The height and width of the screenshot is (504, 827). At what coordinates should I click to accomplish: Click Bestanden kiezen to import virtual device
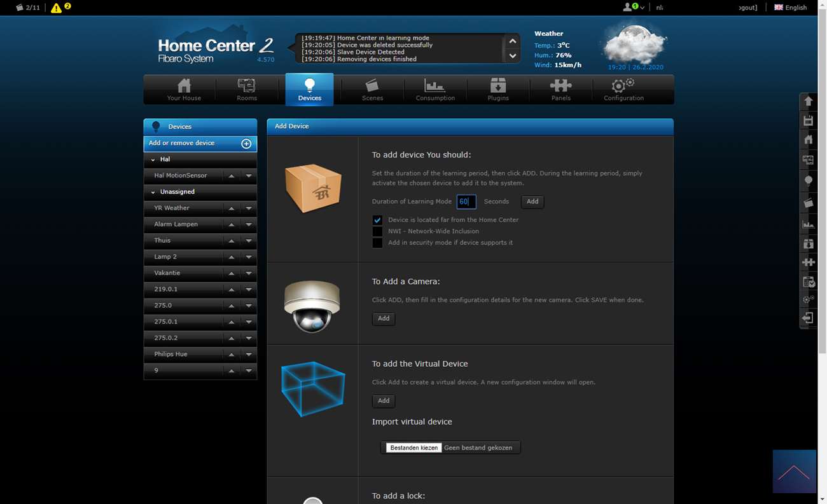pos(413,447)
